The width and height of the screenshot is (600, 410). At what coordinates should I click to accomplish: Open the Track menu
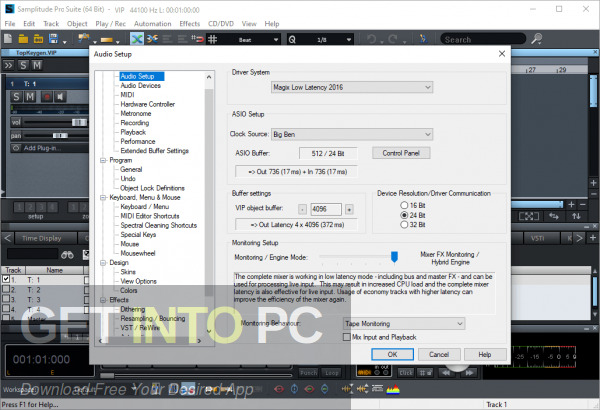pos(51,24)
